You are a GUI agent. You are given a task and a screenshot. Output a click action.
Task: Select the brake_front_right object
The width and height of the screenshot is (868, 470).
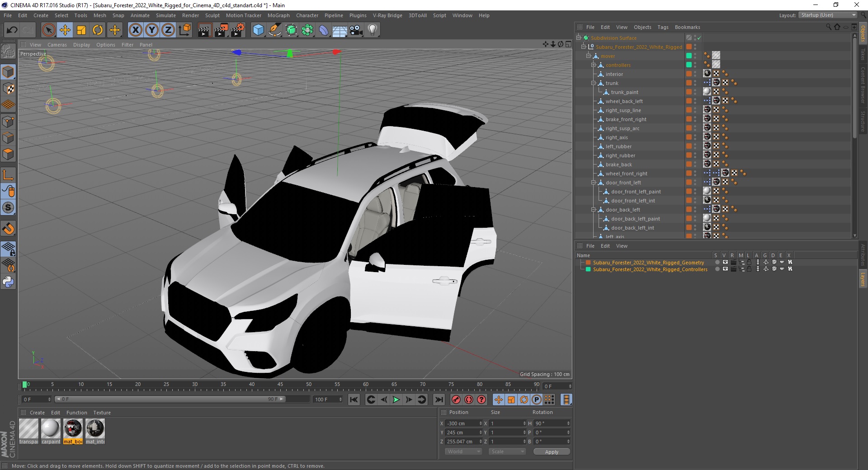pyautogui.click(x=626, y=119)
